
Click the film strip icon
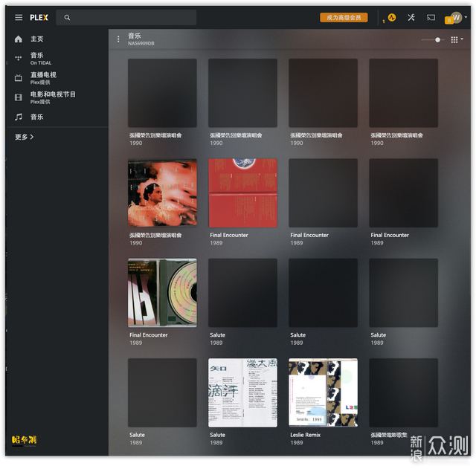(x=19, y=97)
